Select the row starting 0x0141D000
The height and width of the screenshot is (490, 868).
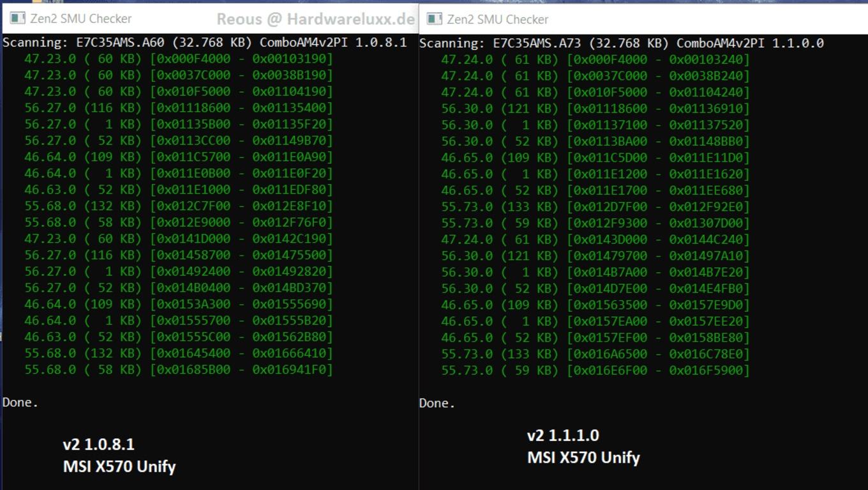[179, 239]
